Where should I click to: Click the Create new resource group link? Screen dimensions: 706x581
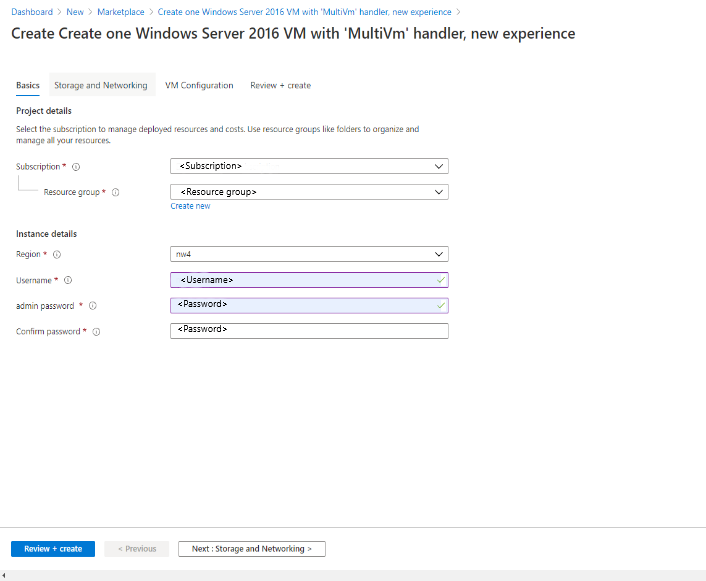pos(190,206)
